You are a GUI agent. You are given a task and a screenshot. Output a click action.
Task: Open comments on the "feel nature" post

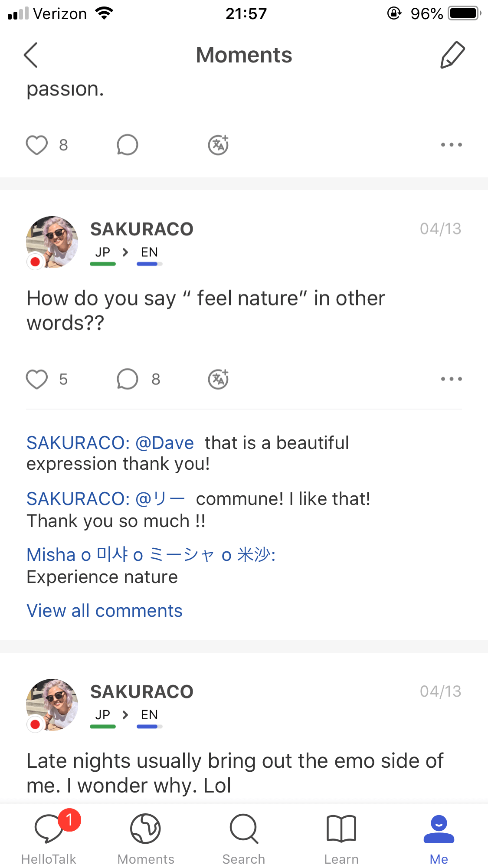coord(128,379)
